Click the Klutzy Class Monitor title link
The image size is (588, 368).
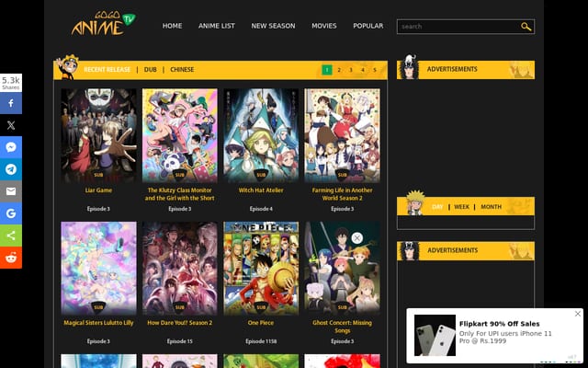[180, 194]
